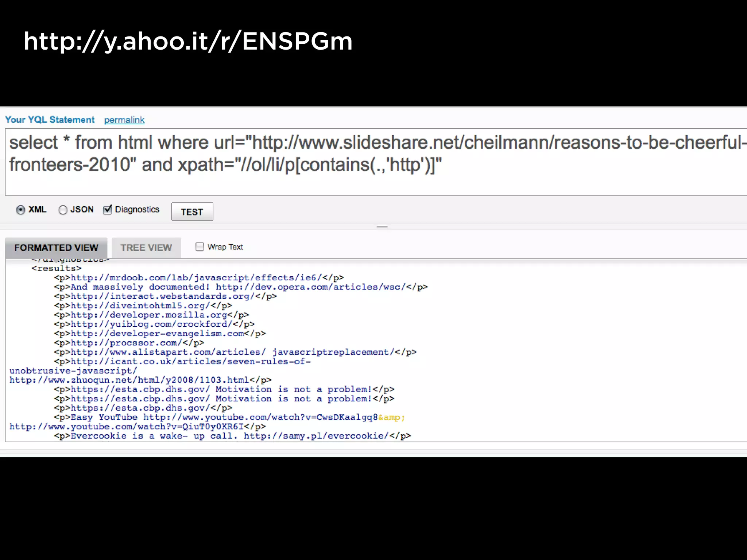Click the dev.opera.com/articles/wsc result line

click(x=241, y=287)
